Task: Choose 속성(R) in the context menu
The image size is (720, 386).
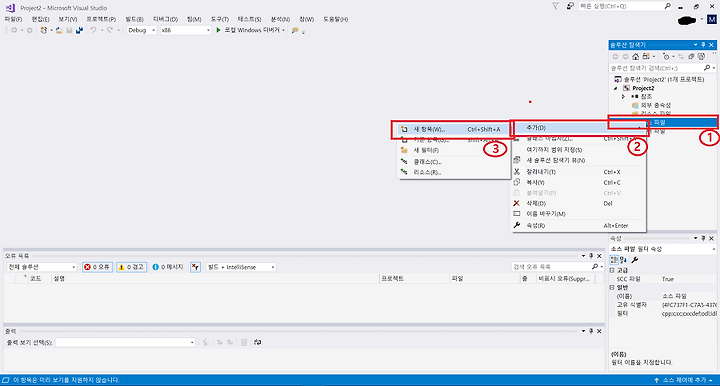Action: point(579,226)
